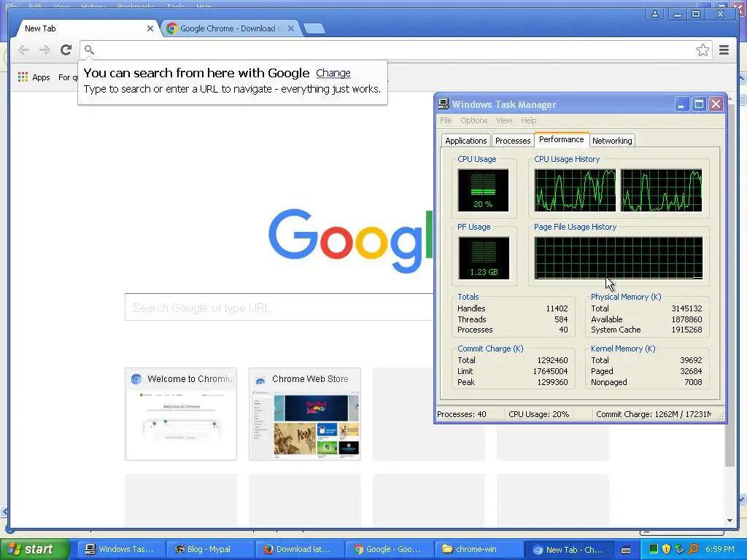The image size is (747, 560).
Task: Close the New Tab tab
Action: coord(150,28)
